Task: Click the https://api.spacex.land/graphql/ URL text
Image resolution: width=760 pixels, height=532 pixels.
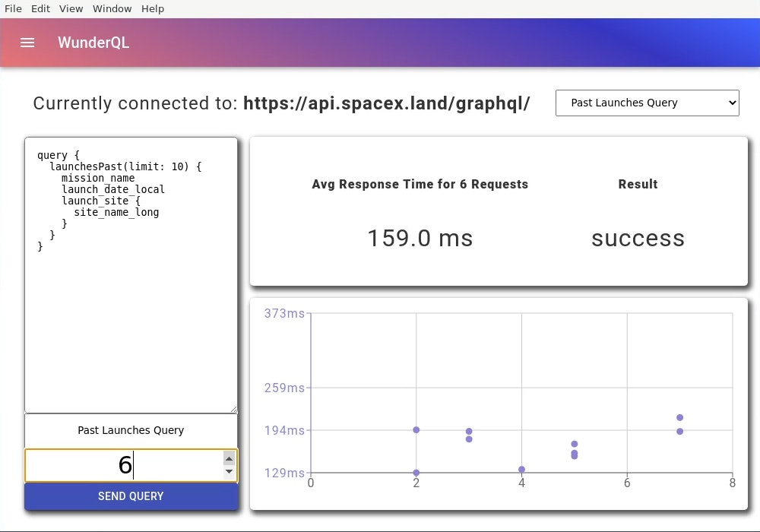Action: 387,104
